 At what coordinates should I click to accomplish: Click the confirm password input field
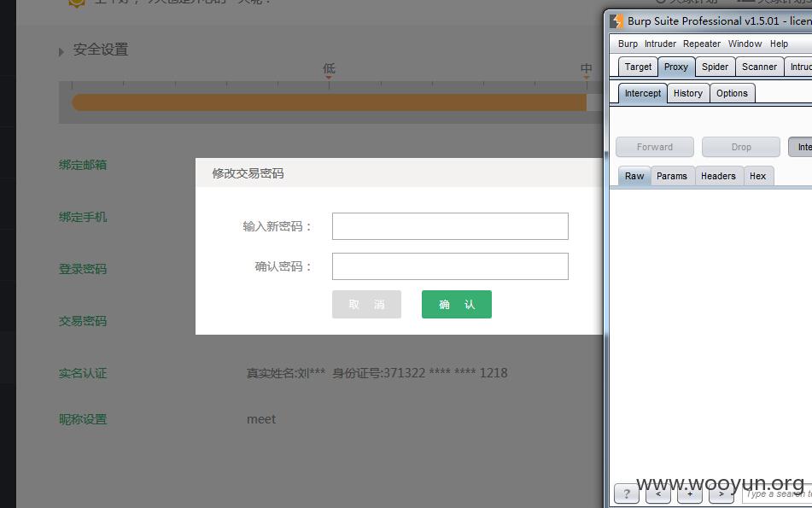pos(450,266)
